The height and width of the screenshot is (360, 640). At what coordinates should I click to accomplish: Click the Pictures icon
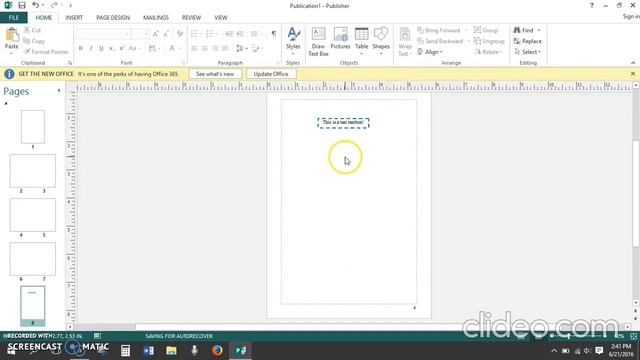point(340,39)
